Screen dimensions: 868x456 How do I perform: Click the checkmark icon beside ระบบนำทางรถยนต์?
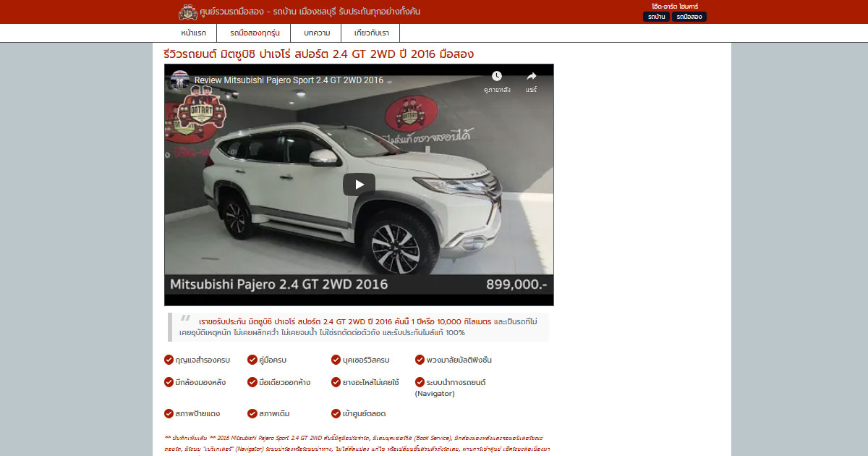click(420, 382)
